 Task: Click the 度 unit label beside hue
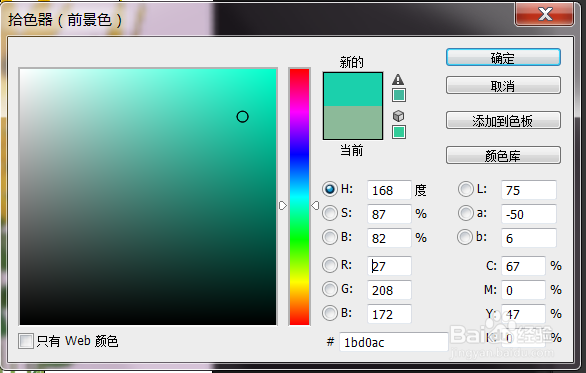point(420,190)
